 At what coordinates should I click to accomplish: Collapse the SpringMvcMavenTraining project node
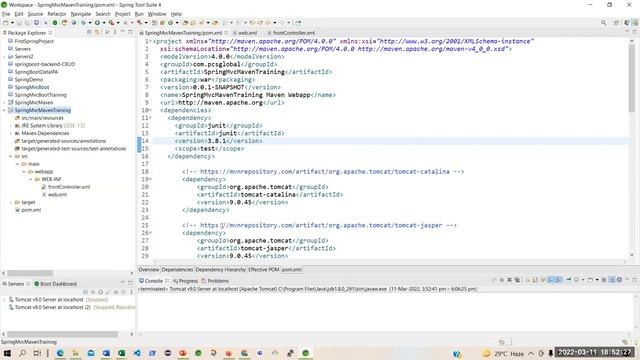4,110
